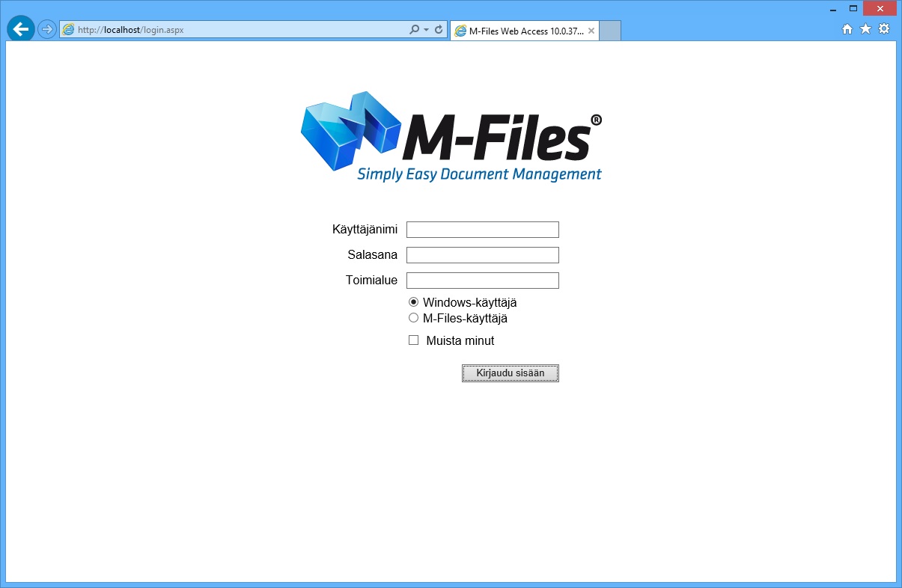The width and height of the screenshot is (902, 588).
Task: Click the Internet Explorer page icon in address bar
Action: pyautogui.click(x=69, y=30)
